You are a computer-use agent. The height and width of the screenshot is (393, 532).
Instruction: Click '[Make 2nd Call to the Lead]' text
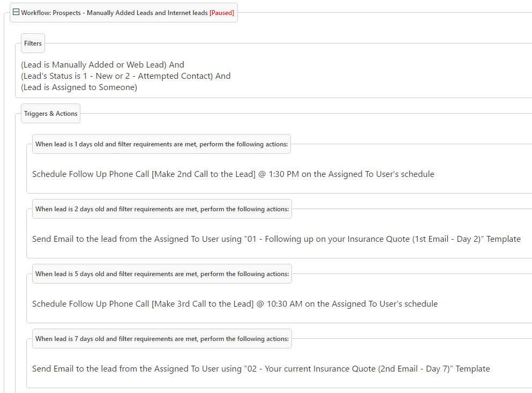(204, 174)
